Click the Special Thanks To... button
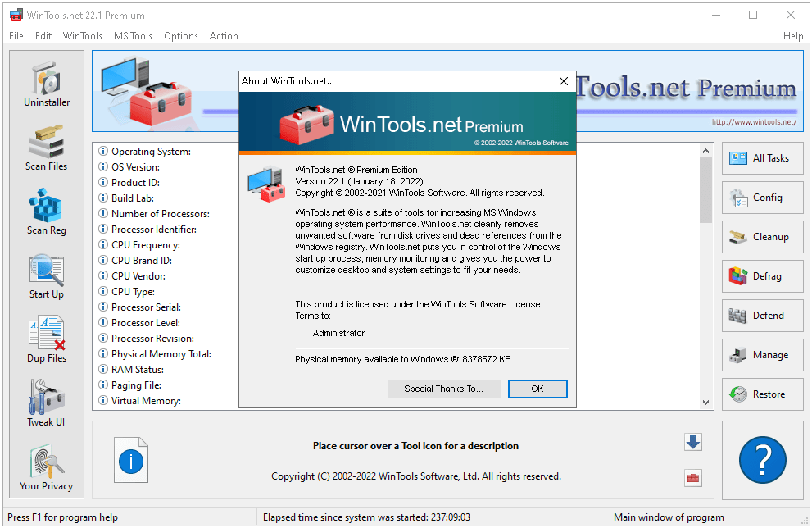This screenshot has width=812, height=528. point(444,389)
